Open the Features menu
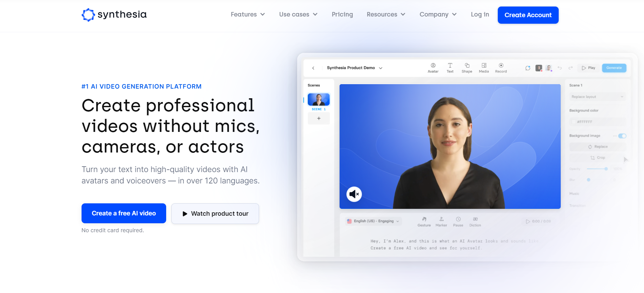 248,14
